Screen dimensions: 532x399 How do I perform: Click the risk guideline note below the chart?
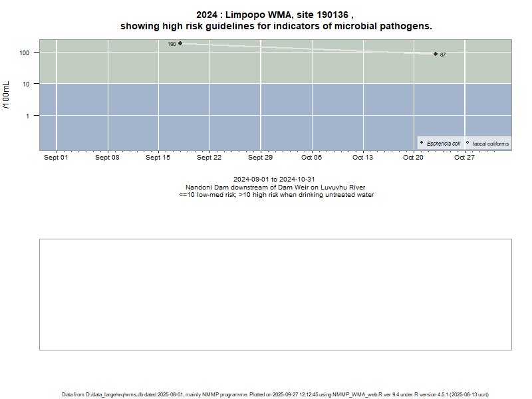pos(276,195)
